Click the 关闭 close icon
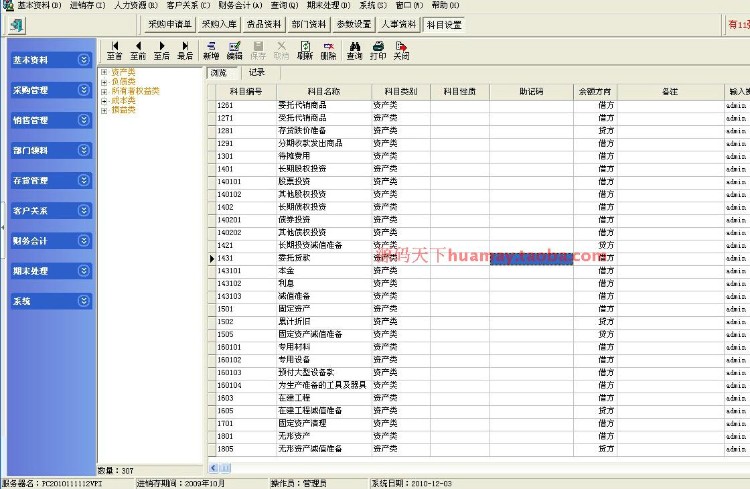Image resolution: width=750 pixels, height=489 pixels. (401, 51)
